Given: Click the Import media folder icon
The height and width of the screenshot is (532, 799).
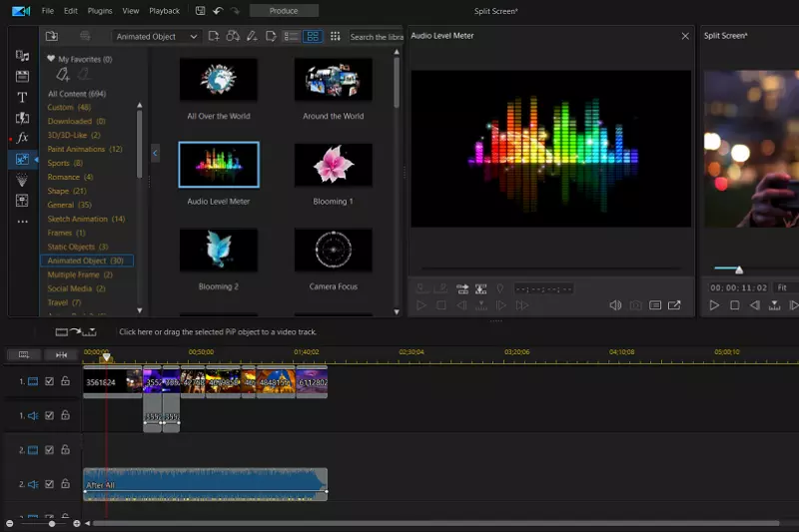Looking at the screenshot, I should (x=52, y=36).
